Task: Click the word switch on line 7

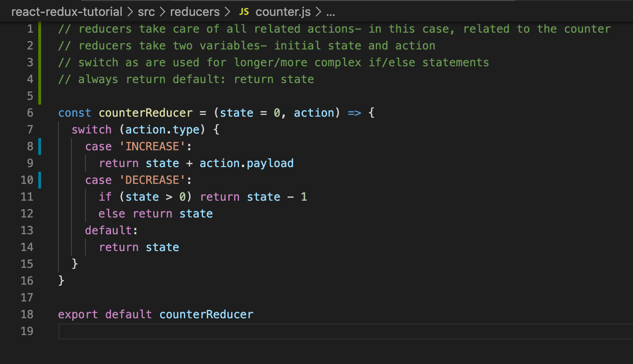Action: pos(91,129)
